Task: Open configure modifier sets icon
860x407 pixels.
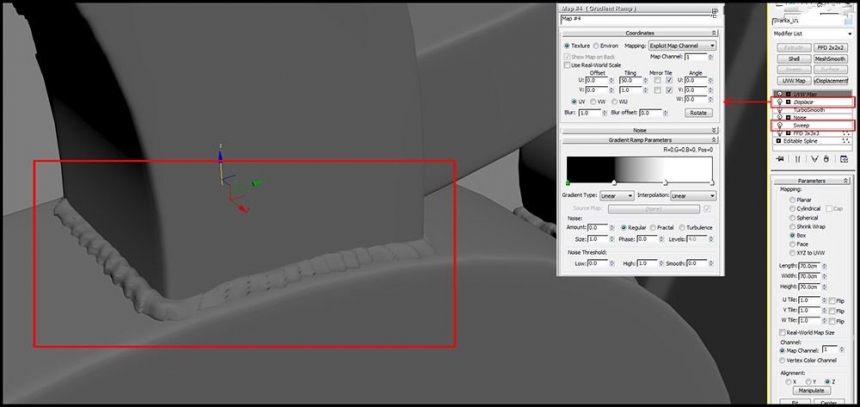Action: pyautogui.click(x=844, y=159)
